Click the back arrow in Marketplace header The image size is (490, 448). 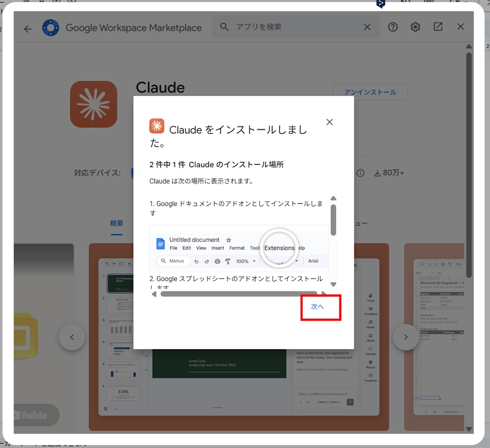[28, 29]
